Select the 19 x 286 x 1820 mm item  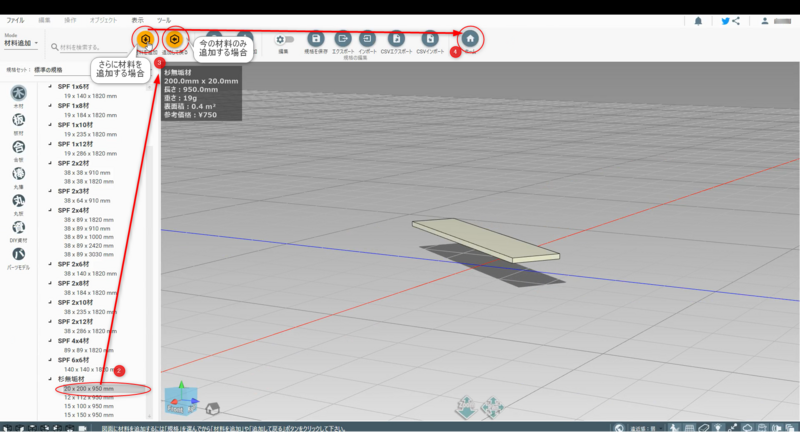coord(90,154)
